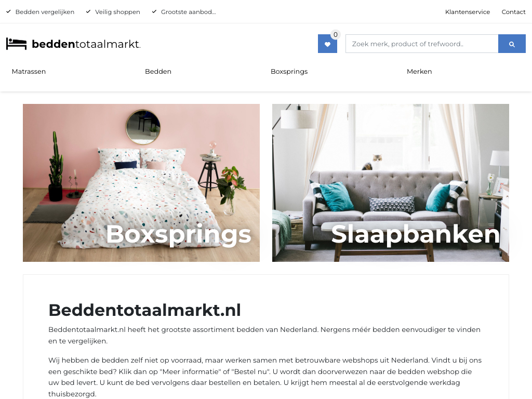Click the beddentotaalmarkt logo text

86,44
